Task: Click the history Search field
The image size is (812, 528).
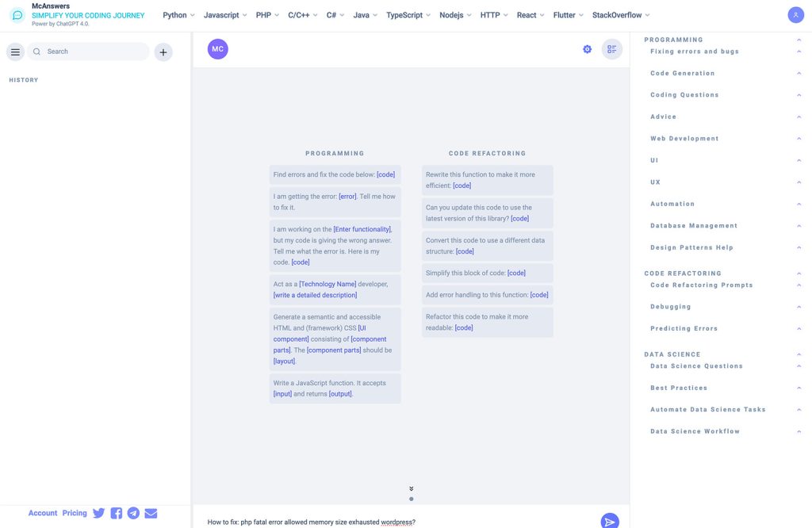Action: 88,52
